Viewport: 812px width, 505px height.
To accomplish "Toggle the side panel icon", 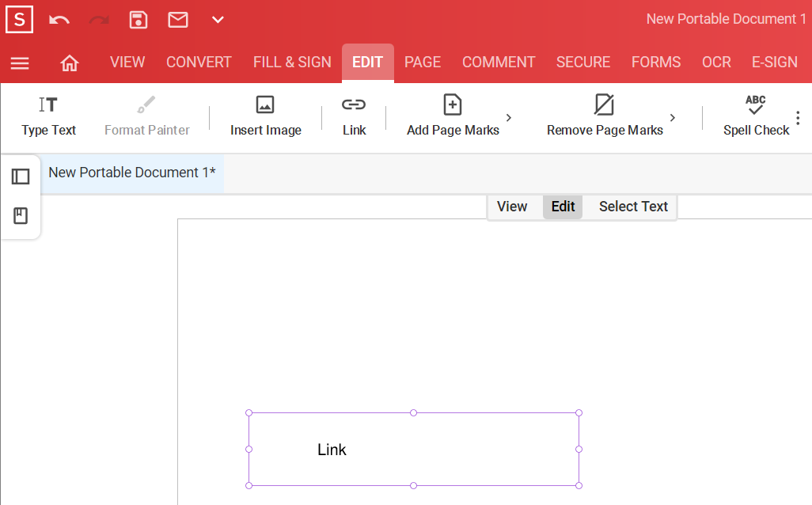I will tap(21, 177).
